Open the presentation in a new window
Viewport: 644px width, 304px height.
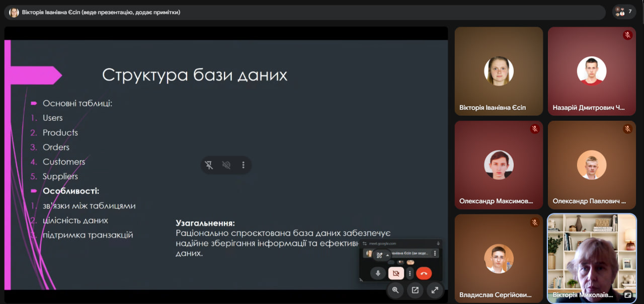[415, 290]
